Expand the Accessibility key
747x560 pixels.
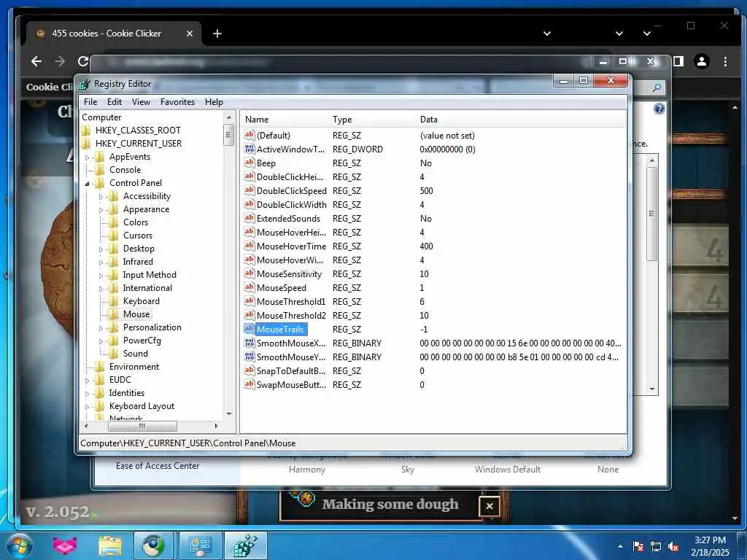101,196
